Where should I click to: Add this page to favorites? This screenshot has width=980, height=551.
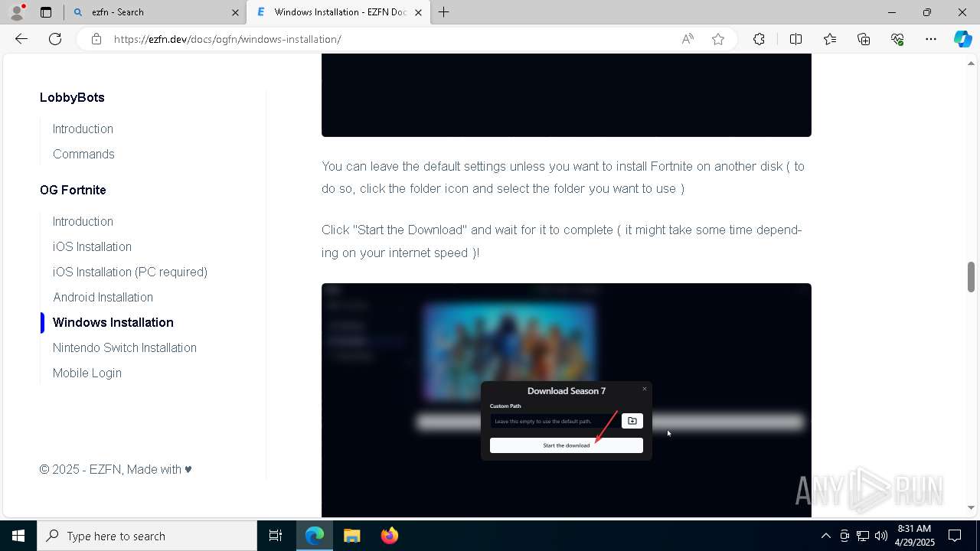pos(718,39)
